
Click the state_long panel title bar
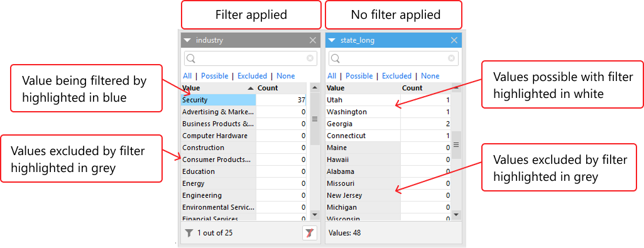pyautogui.click(x=393, y=40)
